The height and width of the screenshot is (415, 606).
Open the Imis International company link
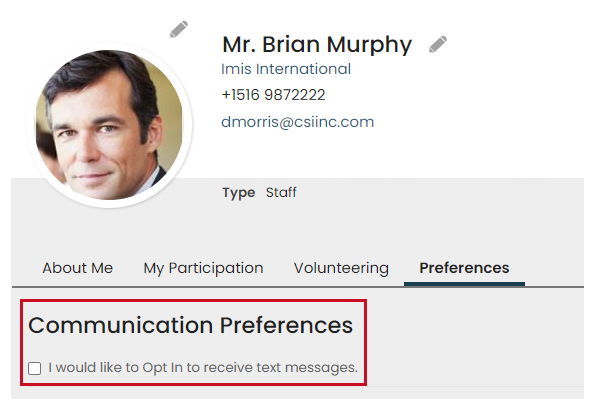pyautogui.click(x=286, y=70)
